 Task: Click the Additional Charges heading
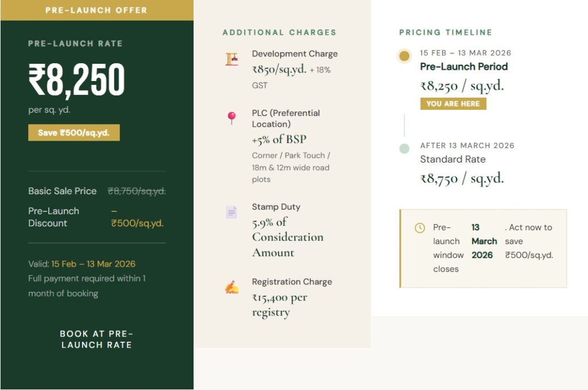coord(279,33)
